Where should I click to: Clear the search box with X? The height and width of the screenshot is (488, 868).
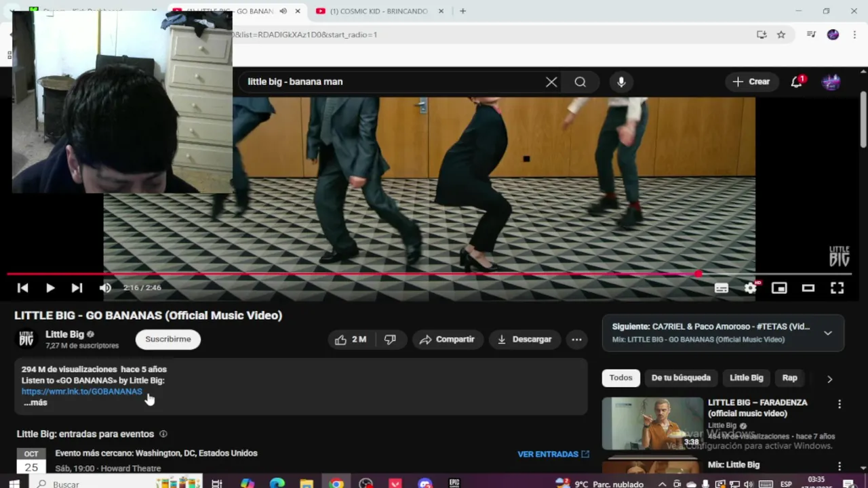tap(551, 82)
